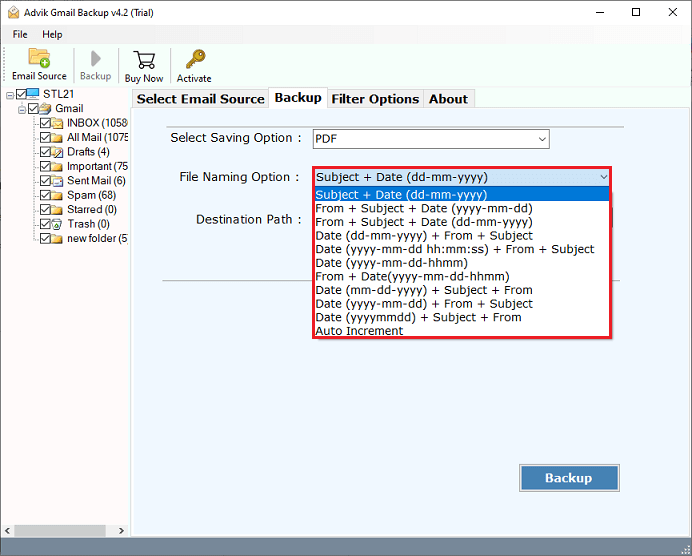Switch to Filter Options tab
692x556 pixels.
pos(375,99)
